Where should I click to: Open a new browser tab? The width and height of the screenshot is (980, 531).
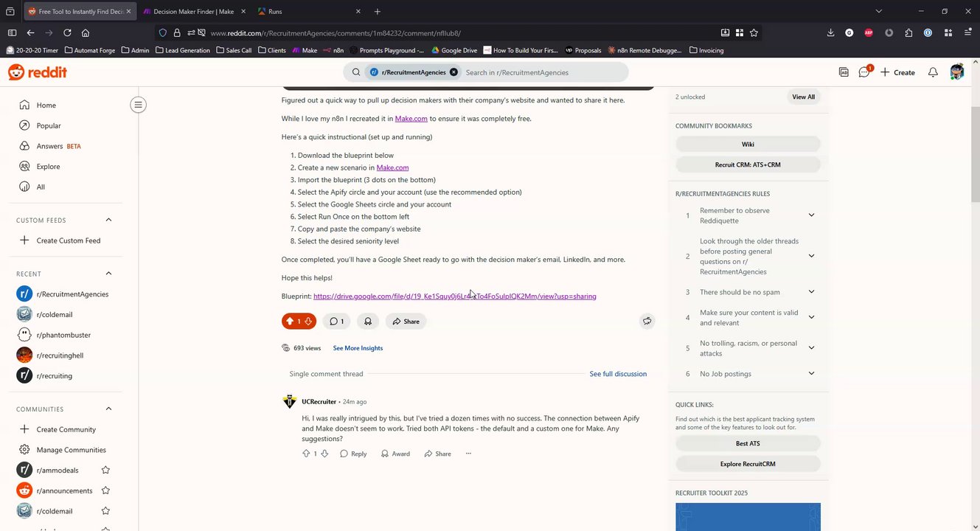[x=378, y=12]
